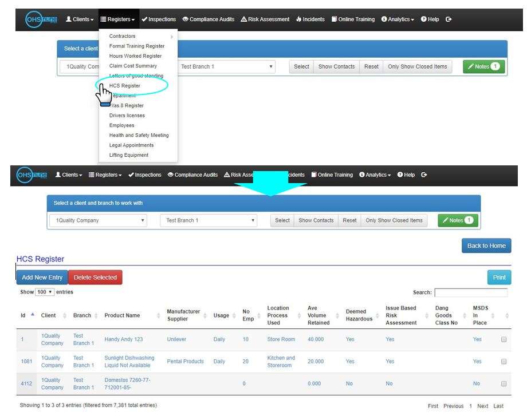Open the Registers menu
Screen dimensions: 531x420
[119, 19]
